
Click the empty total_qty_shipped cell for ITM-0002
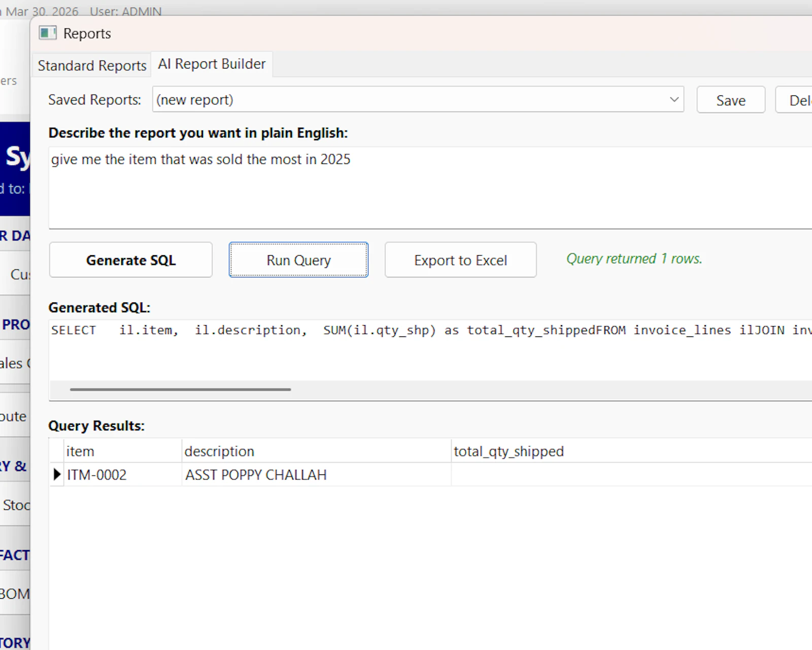632,474
